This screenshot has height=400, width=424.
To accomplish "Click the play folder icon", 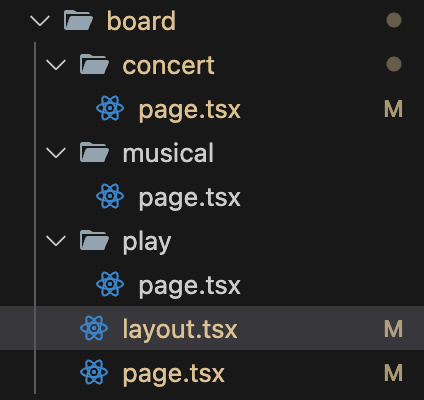I will point(94,240).
